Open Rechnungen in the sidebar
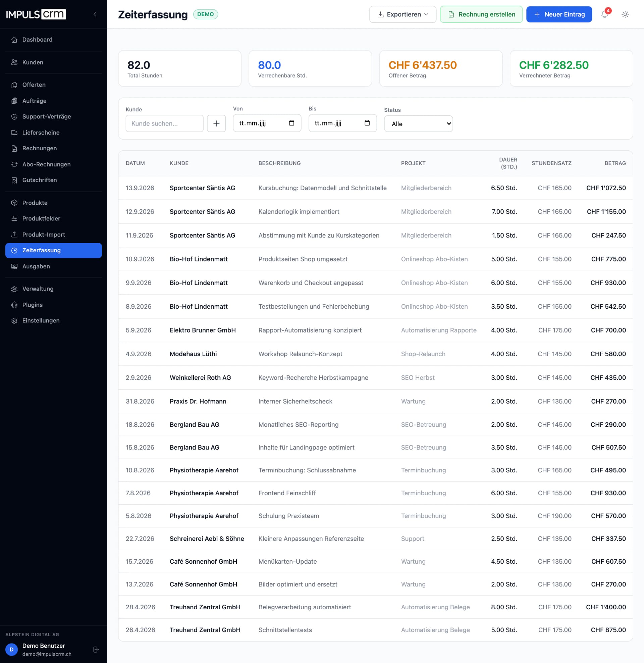This screenshot has width=644, height=663. pos(53,149)
